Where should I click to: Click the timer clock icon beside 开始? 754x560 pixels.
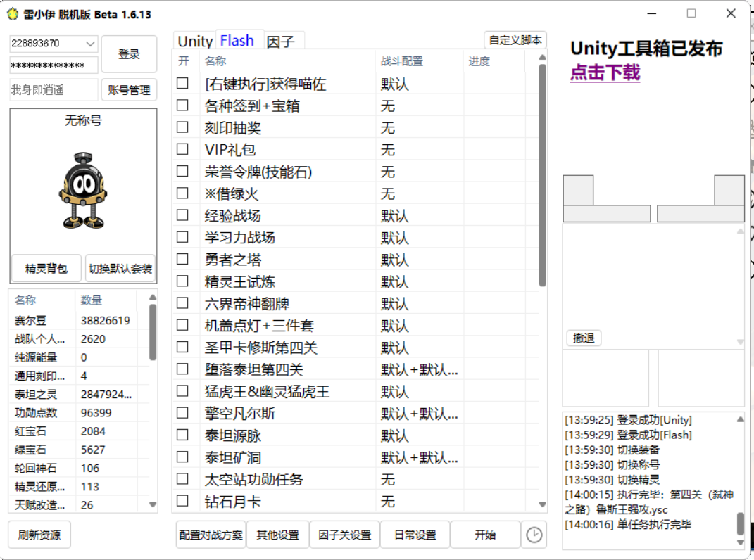click(x=534, y=535)
